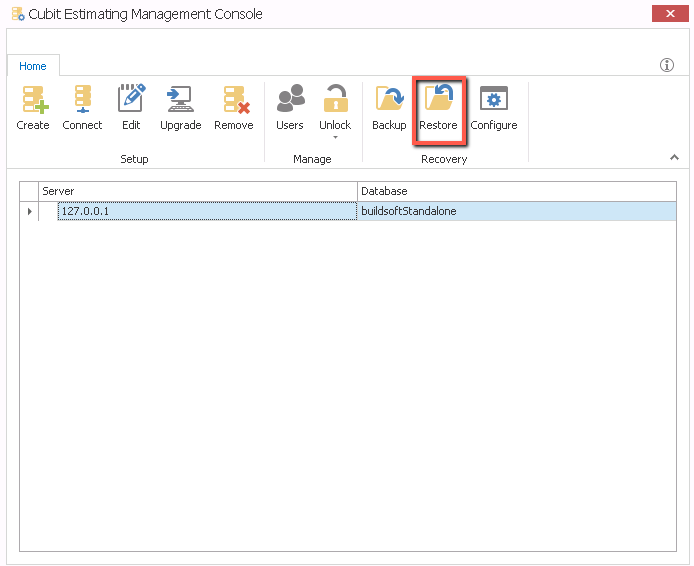694x566 pixels.
Task: Select the 127.0.0.1 server cell
Action: tap(206, 212)
